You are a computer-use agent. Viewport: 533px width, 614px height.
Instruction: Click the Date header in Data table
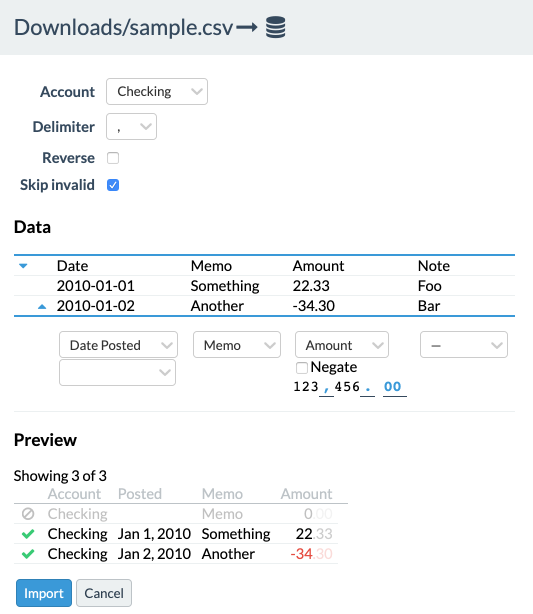72,266
